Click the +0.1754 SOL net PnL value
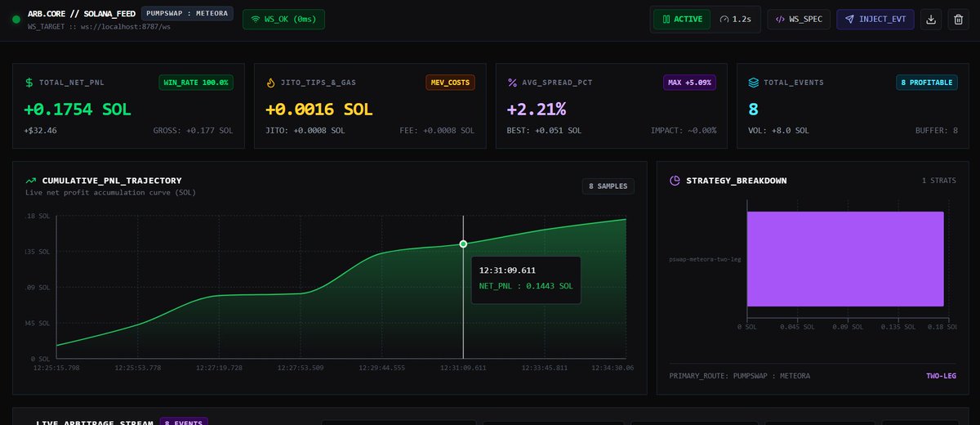The image size is (980, 425). [x=77, y=110]
